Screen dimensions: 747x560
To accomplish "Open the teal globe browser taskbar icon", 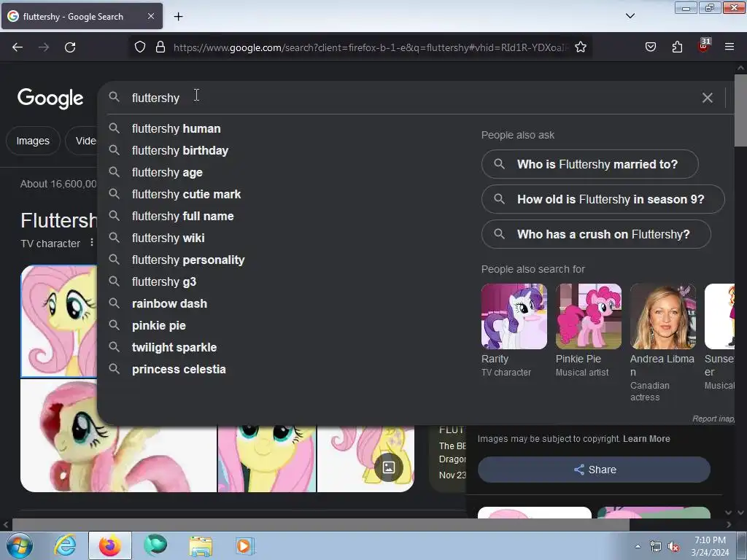I will pyautogui.click(x=155, y=545).
